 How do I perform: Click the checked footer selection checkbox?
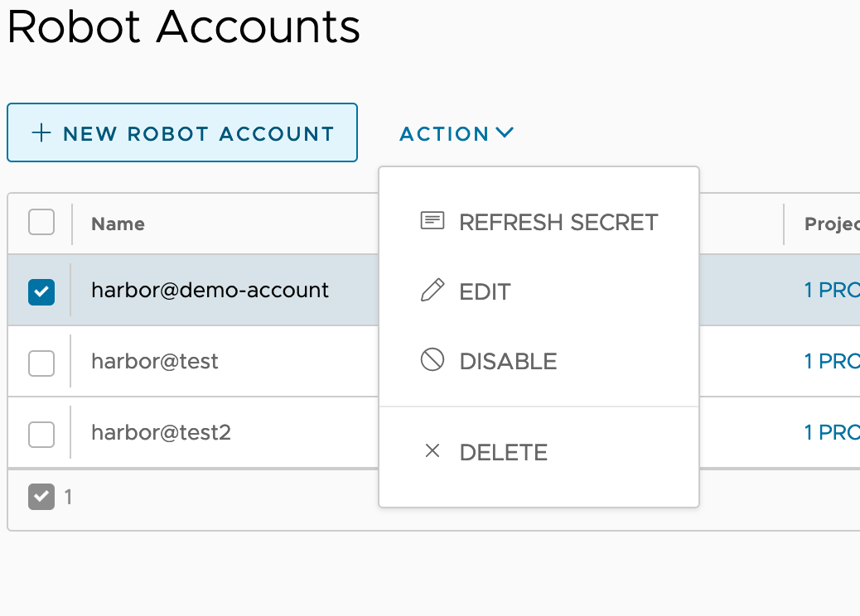[41, 497]
